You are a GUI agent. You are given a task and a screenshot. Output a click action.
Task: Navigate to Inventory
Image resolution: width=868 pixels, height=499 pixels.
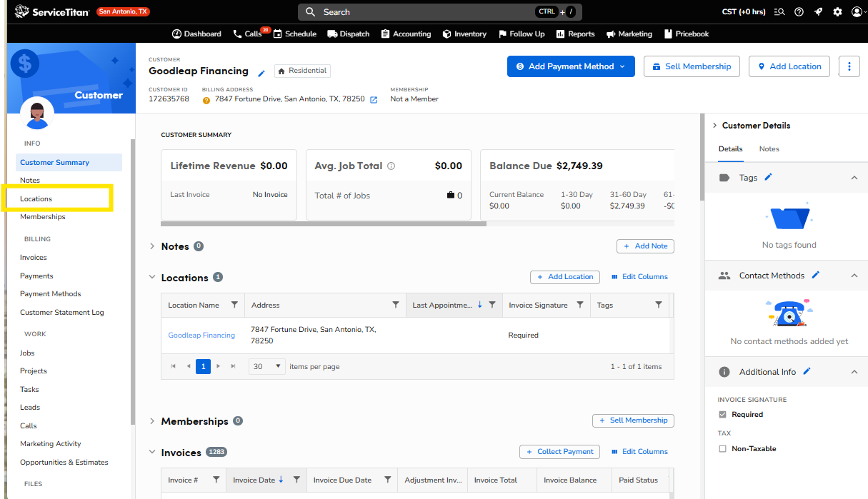coord(464,34)
